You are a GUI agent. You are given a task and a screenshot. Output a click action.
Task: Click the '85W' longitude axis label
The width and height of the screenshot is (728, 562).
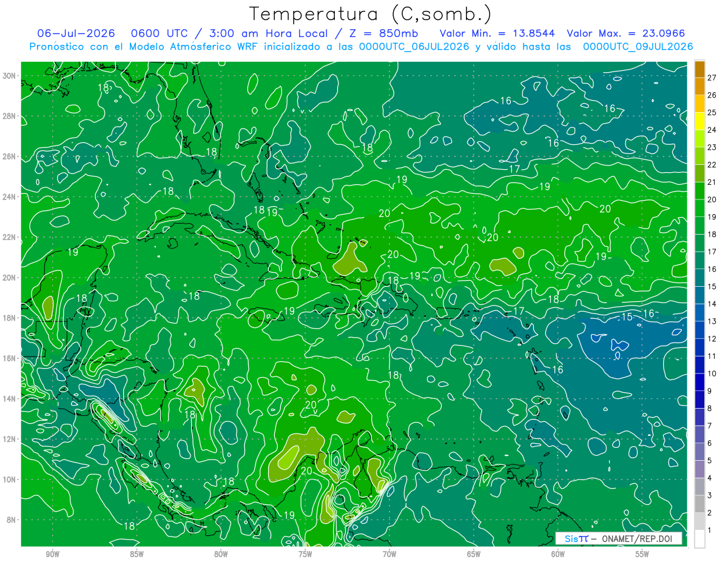[136, 554]
